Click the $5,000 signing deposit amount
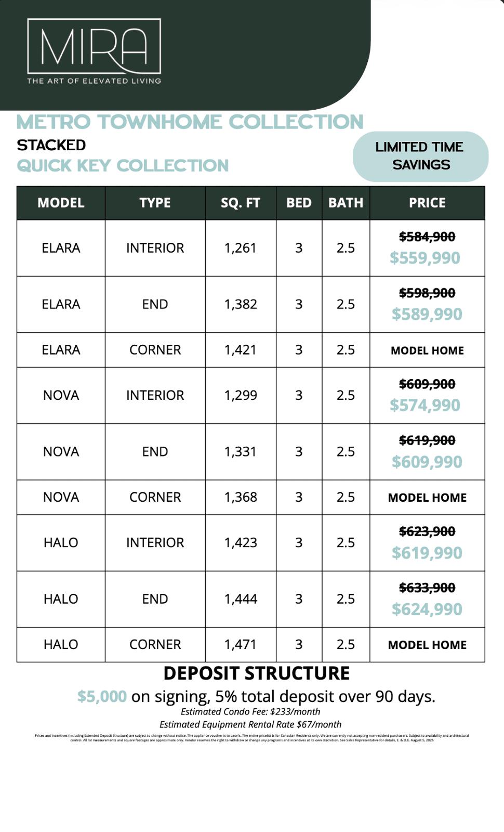The image size is (504, 832). point(102,696)
